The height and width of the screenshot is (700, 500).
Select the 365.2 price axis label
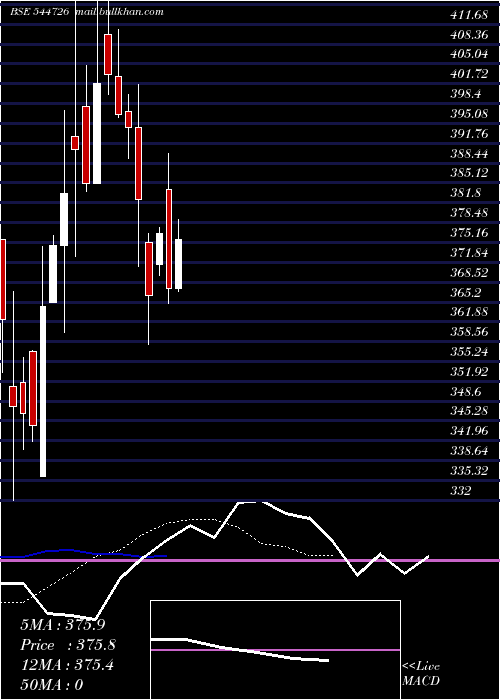click(x=466, y=292)
